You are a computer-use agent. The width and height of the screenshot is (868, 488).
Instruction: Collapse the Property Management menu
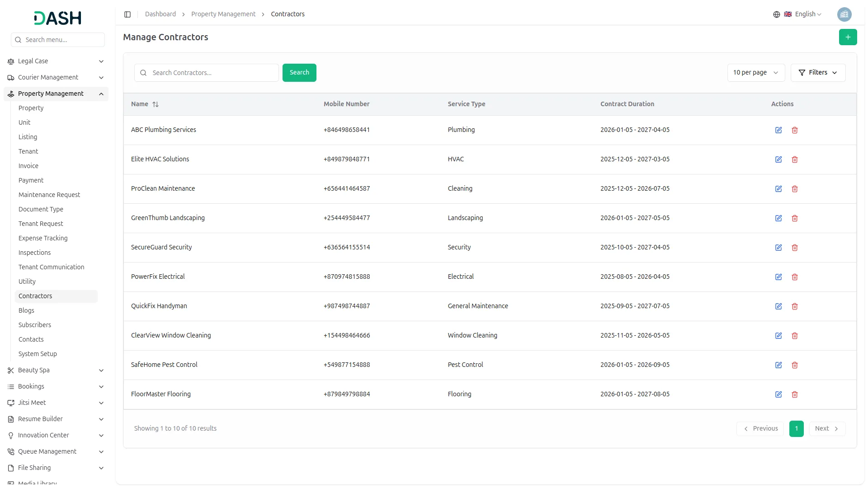pyautogui.click(x=101, y=94)
